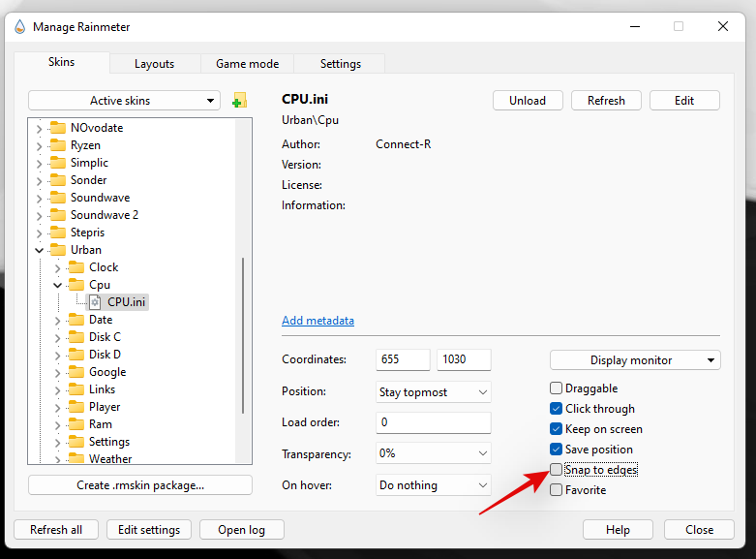
Task: Expand the Settings folder in tree
Action: [58, 442]
